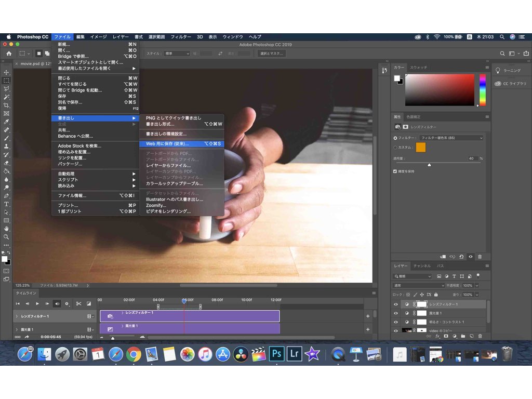Viewport: 532px width, 399px height.
Task: Click the vertical hue spectrum slider
Action: (483, 90)
